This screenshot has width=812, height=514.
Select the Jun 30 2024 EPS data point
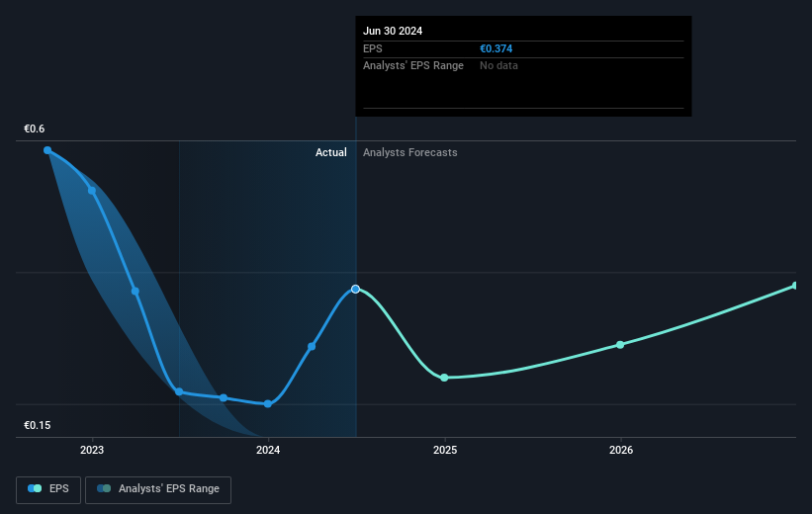pos(355,289)
